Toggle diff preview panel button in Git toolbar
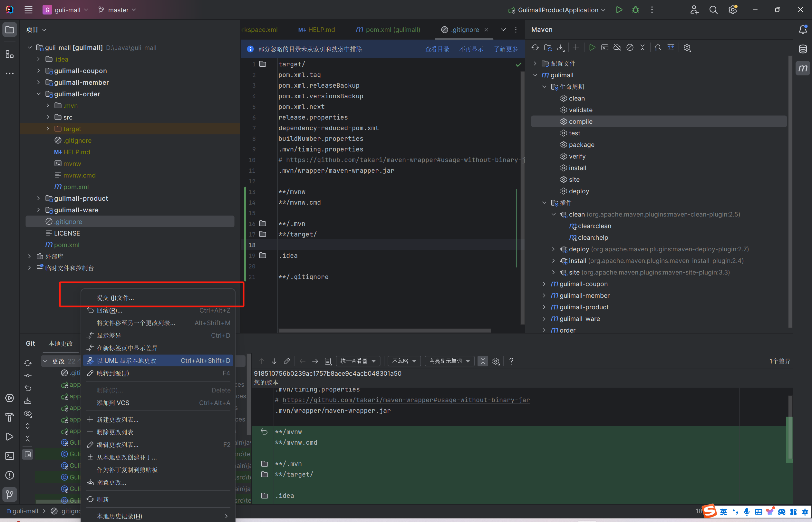812x522 pixels. click(x=28, y=454)
